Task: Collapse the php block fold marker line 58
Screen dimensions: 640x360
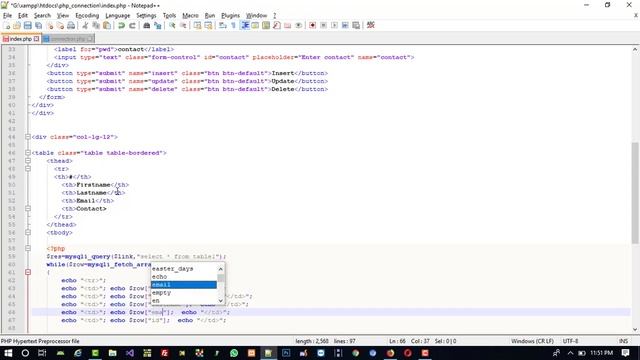Action: [28, 248]
